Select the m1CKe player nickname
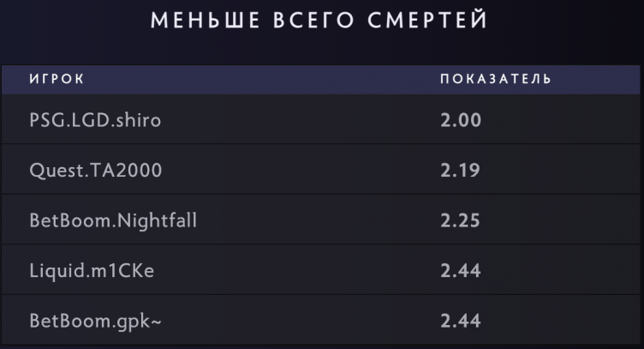The height and width of the screenshot is (349, 644). 120,272
